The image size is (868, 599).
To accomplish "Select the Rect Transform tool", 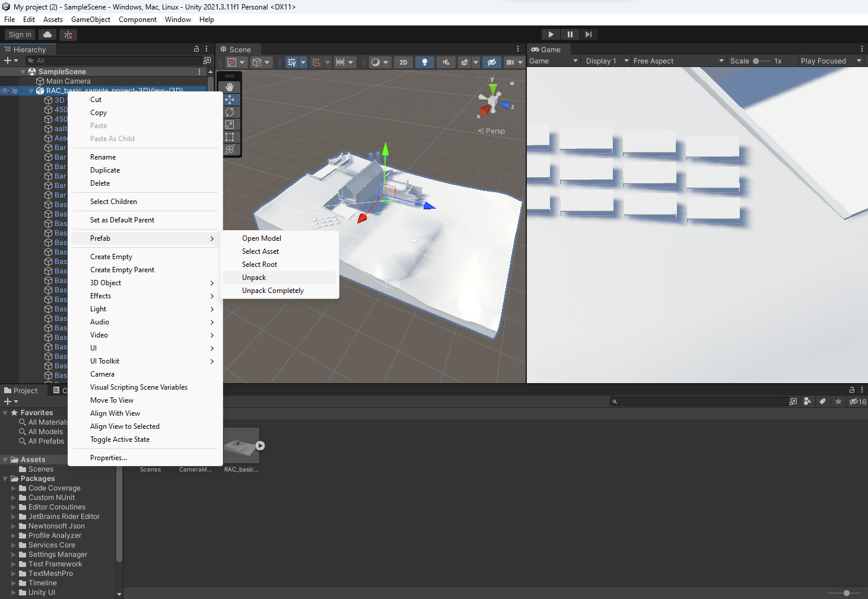I will tap(230, 136).
